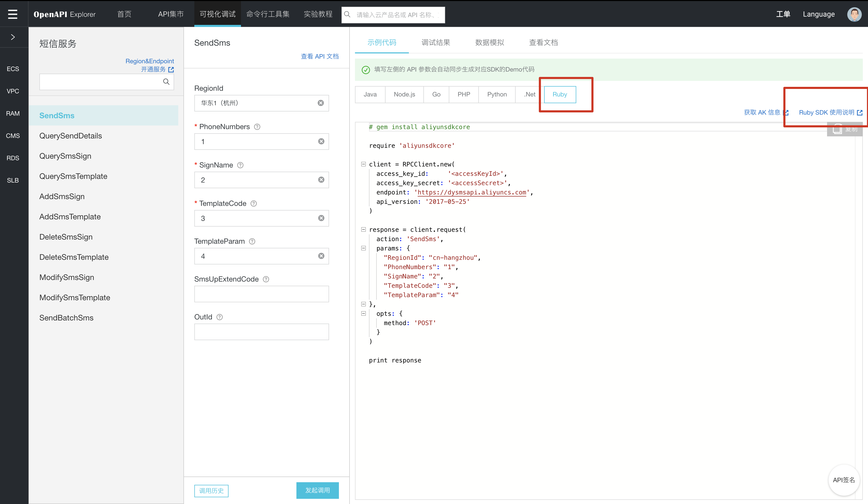The height and width of the screenshot is (504, 868).
Task: Click the SignName help question icon
Action: [240, 165]
